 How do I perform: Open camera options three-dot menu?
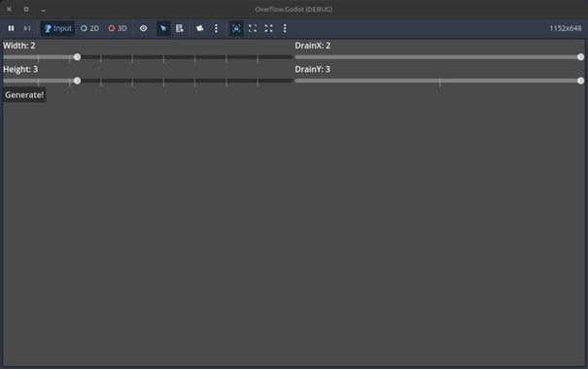[x=216, y=28]
